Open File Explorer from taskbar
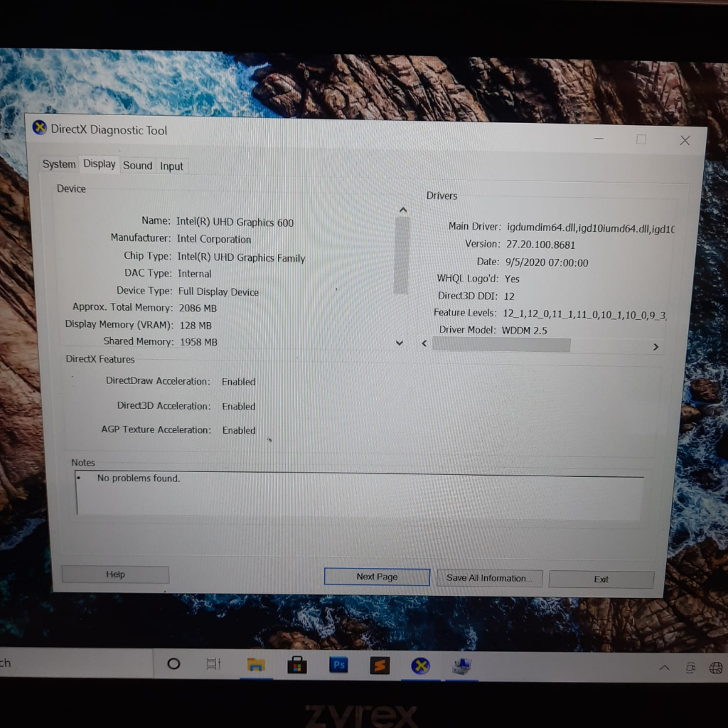Image resolution: width=728 pixels, height=728 pixels. tap(256, 665)
